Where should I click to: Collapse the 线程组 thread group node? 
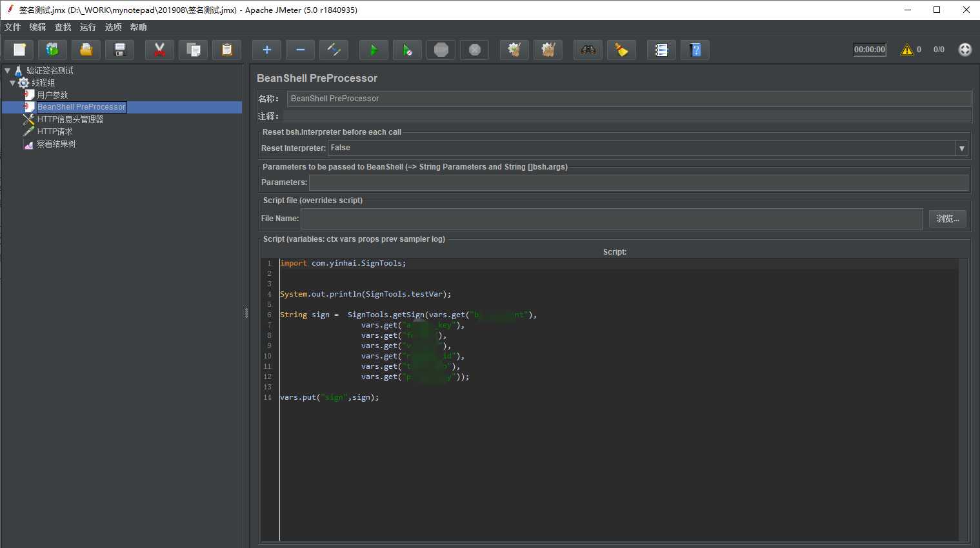(x=12, y=83)
